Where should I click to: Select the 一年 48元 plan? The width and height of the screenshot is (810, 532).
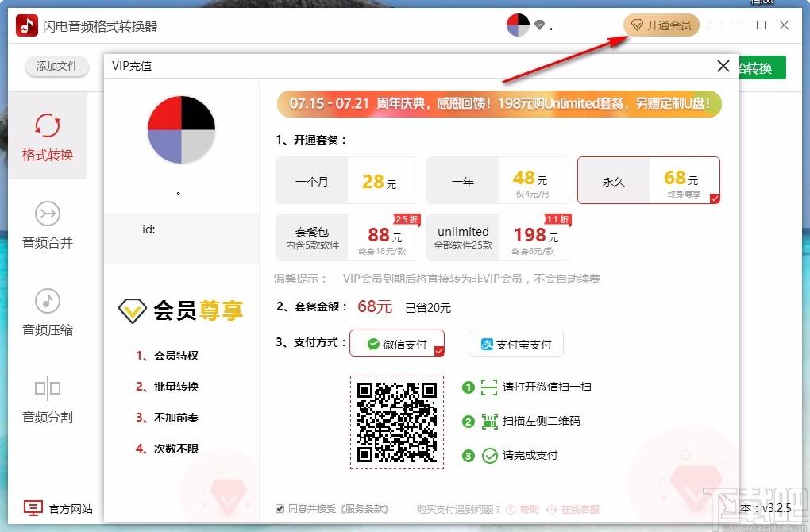click(x=497, y=181)
